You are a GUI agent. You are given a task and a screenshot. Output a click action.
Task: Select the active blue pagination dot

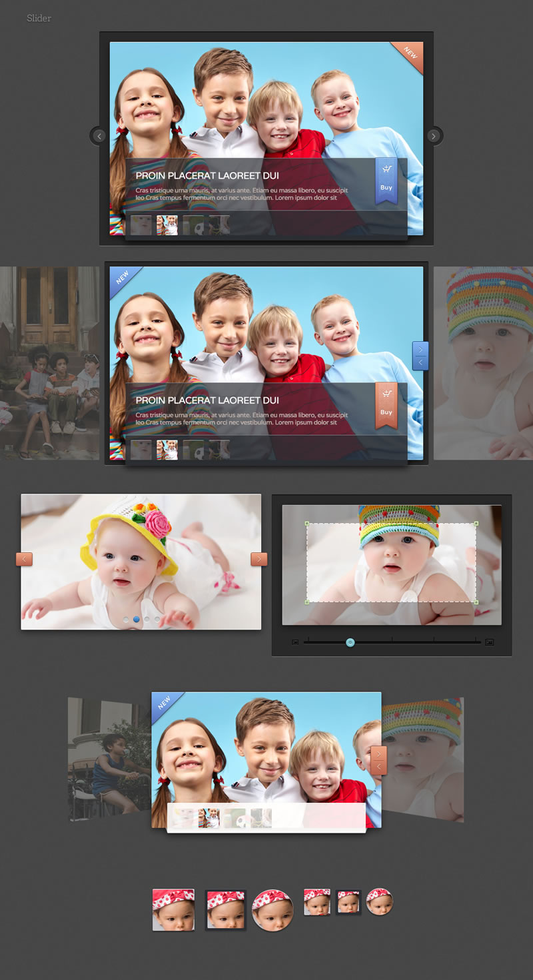pos(137,619)
